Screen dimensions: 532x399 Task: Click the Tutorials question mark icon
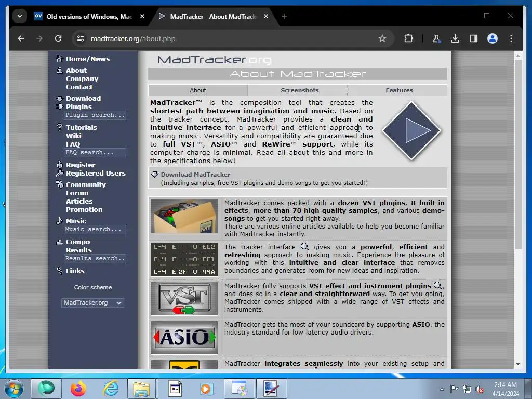[60, 127]
